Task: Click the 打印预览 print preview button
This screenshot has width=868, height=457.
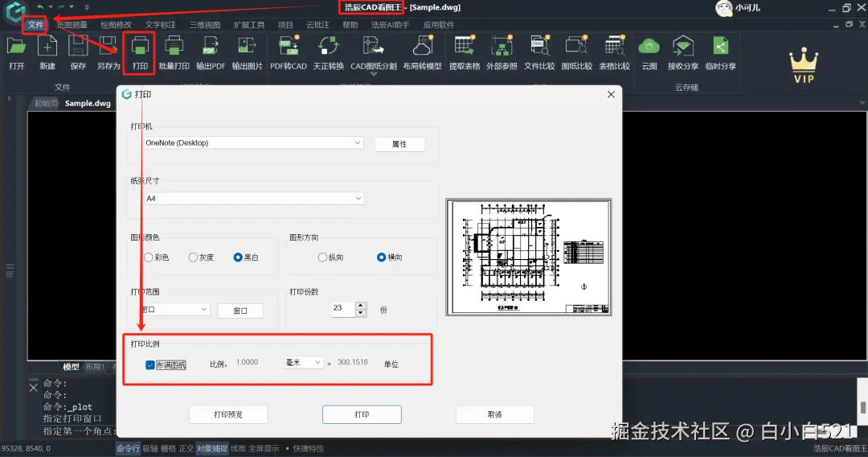Action: click(228, 414)
